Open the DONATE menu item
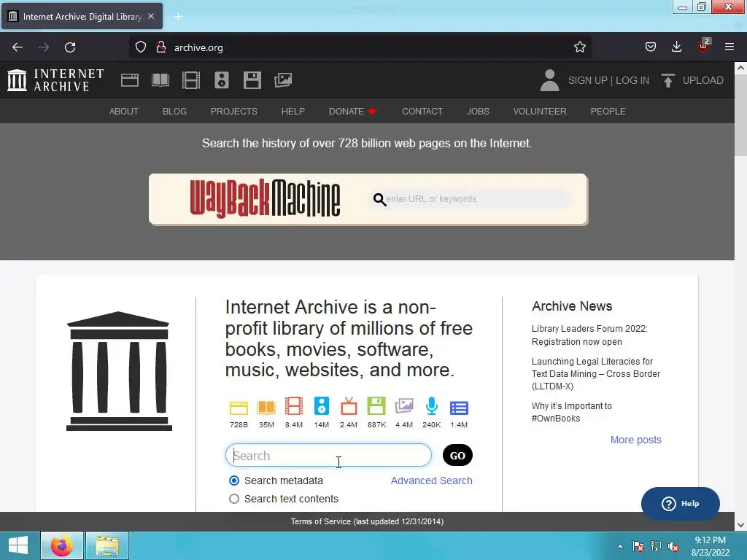 (352, 112)
